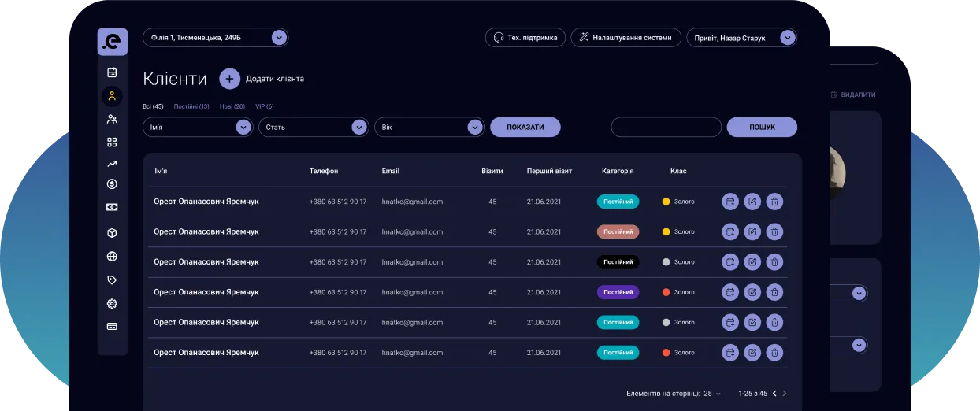Click the search input field beside ПОШУК
980x411 pixels.
pos(666,127)
